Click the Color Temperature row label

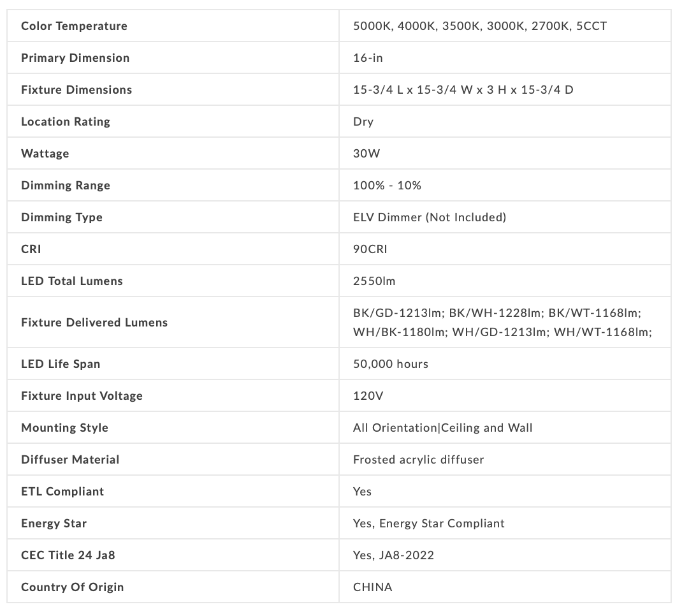tap(74, 26)
